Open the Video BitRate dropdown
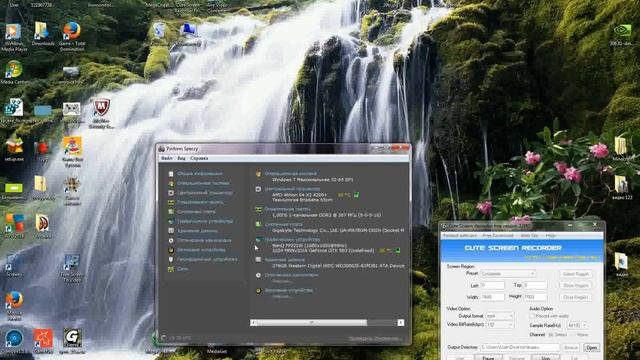Image resolution: width=640 pixels, height=360 pixels. 499,325
